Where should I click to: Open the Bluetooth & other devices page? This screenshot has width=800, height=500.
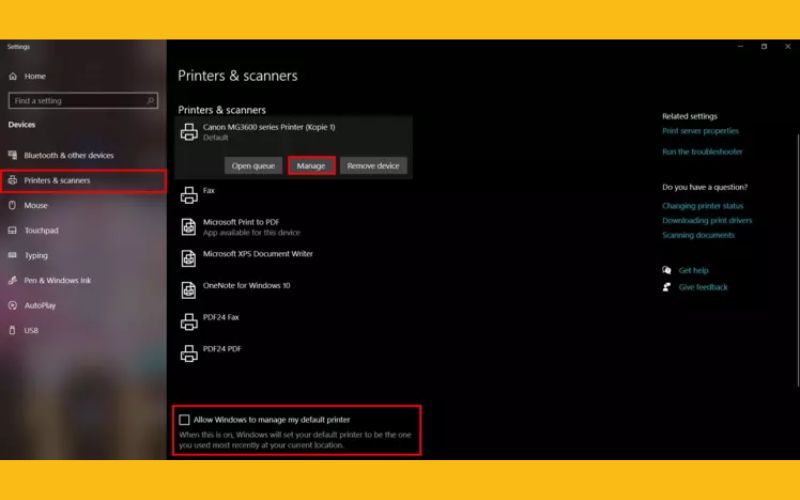click(x=68, y=155)
